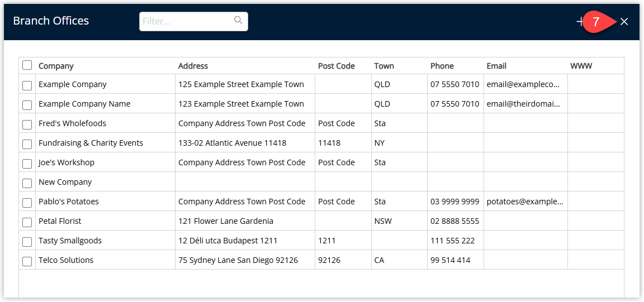
Task: Click address 133-02 Atlantic Avenue 11418
Action: pyautogui.click(x=233, y=143)
